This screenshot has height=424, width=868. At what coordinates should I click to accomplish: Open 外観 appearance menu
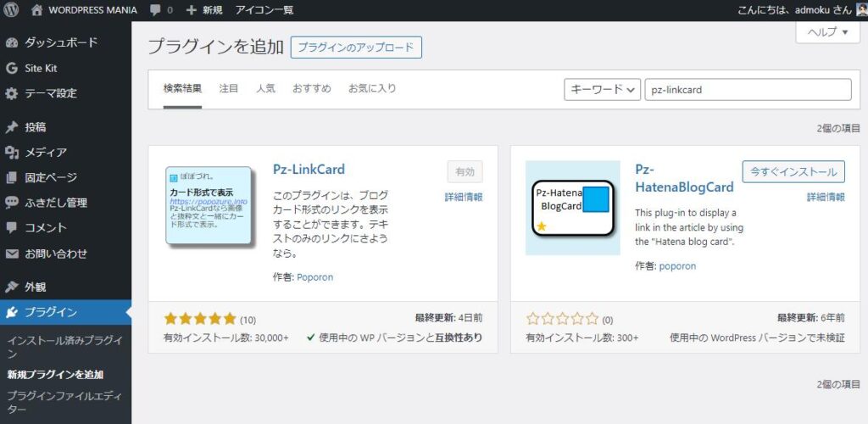[35, 287]
